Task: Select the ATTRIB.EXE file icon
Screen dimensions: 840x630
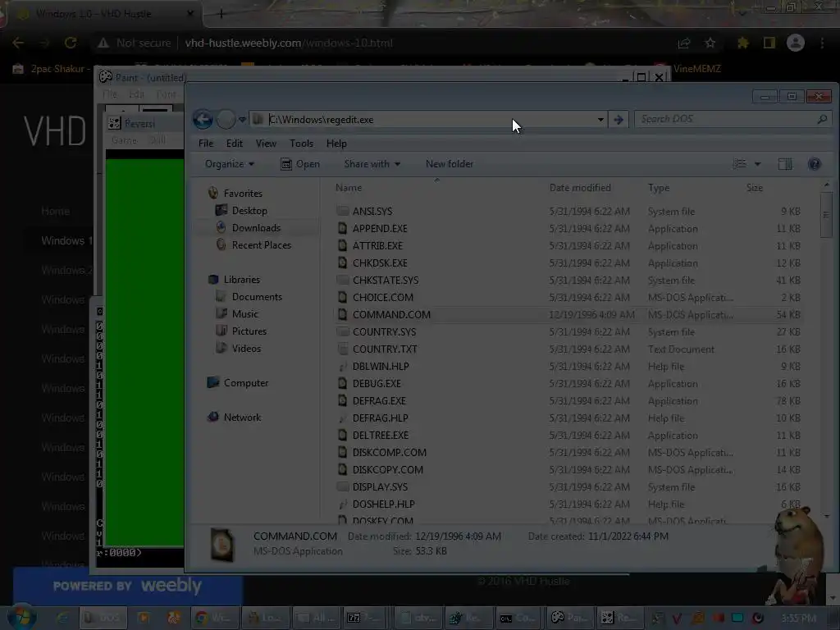Action: [342, 245]
